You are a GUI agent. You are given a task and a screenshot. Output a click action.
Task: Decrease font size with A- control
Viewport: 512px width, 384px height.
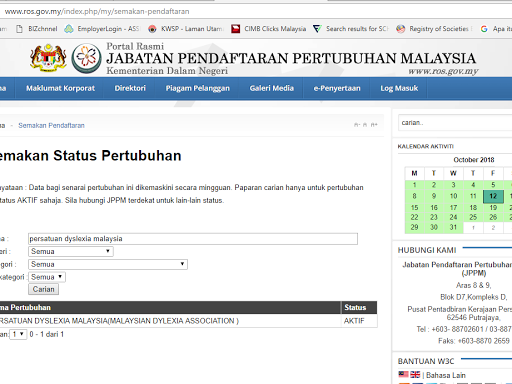(357, 125)
